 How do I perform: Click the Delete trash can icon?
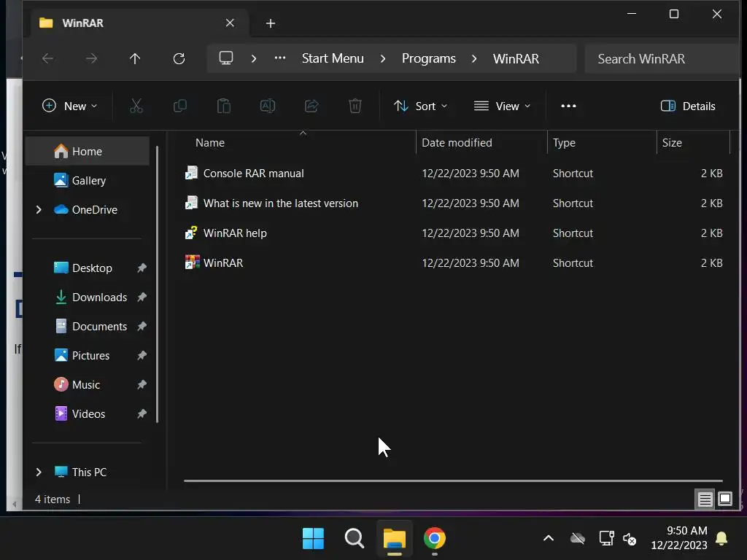point(355,106)
